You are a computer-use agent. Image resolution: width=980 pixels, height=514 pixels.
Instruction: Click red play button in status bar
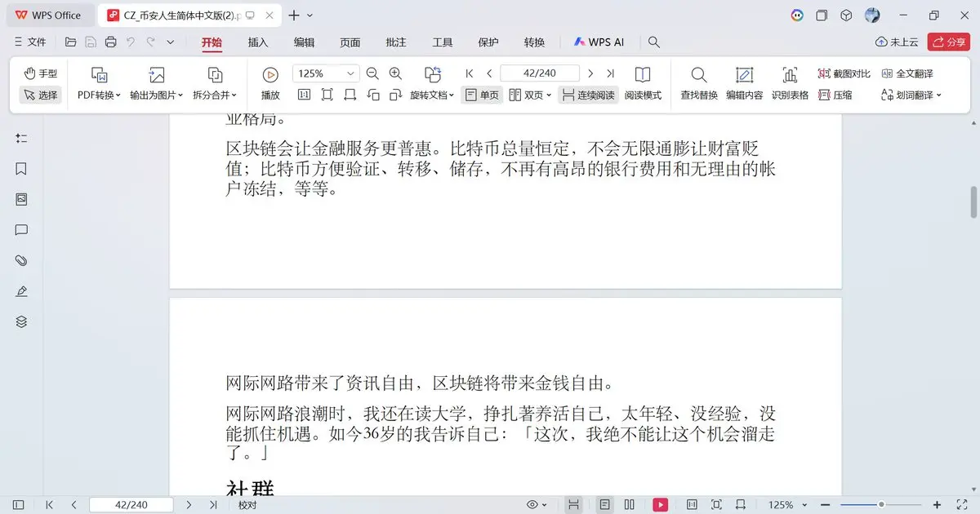tap(660, 505)
